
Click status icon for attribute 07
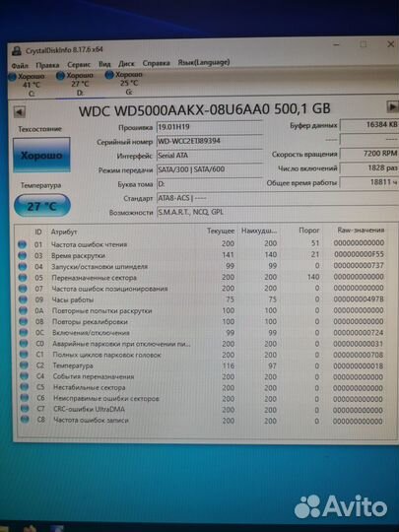[23, 289]
